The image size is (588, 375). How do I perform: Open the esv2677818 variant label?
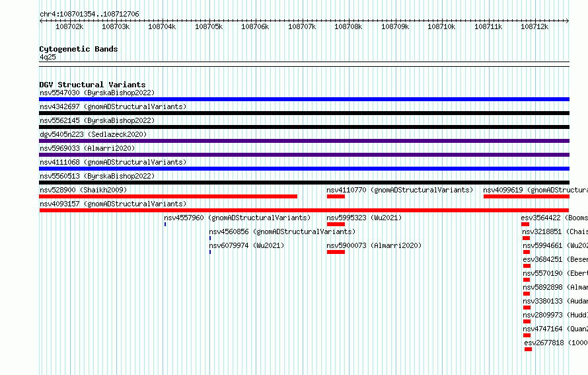(556, 343)
